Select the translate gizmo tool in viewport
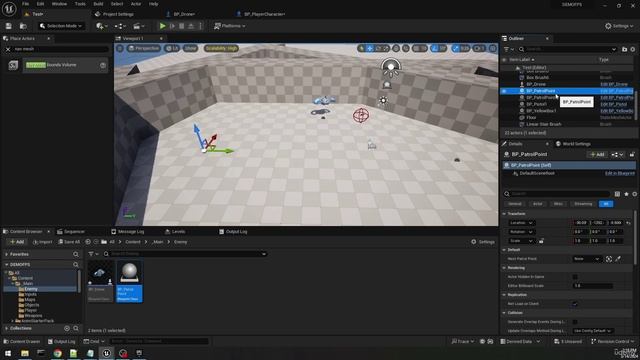 pos(369,48)
